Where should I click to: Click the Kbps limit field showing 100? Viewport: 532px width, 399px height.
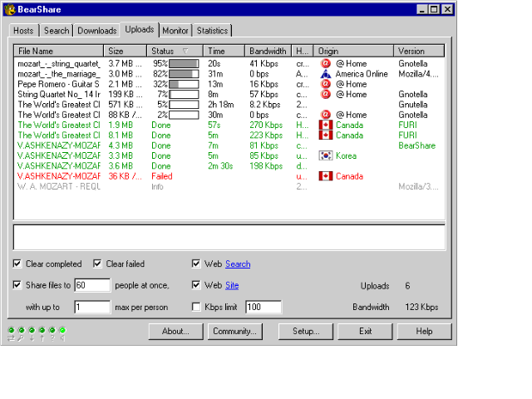[264, 307]
